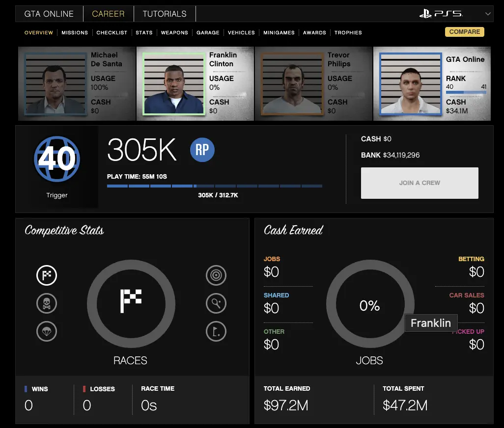Click the CAR SALES $0 cash entry

(467, 304)
